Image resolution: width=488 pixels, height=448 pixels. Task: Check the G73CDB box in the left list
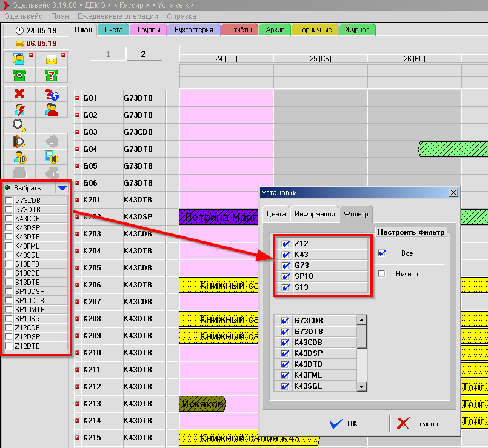pos(8,201)
